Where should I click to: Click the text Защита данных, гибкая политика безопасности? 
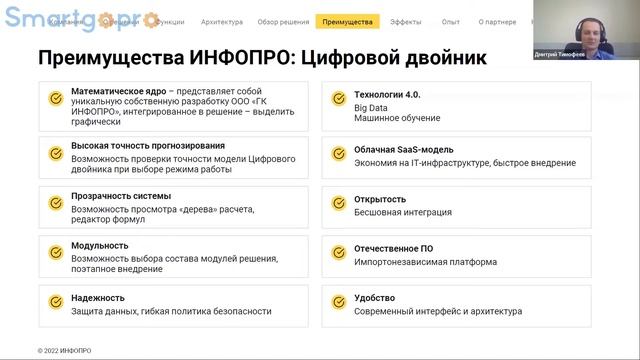pyautogui.click(x=171, y=311)
